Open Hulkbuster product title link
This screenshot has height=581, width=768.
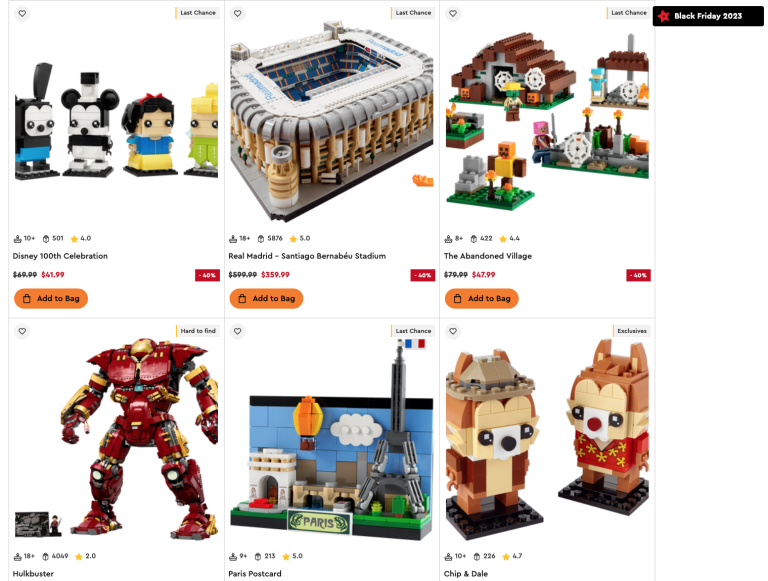point(33,574)
